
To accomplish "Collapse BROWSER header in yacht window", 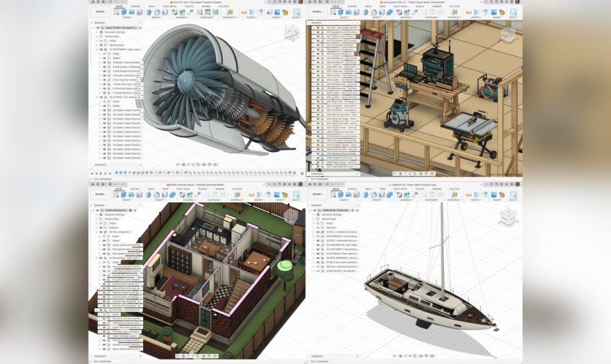I will 308,205.
